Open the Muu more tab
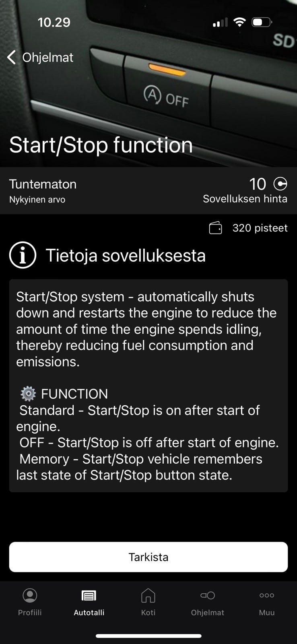Image resolution: width=297 pixels, height=644 pixels. [267, 602]
